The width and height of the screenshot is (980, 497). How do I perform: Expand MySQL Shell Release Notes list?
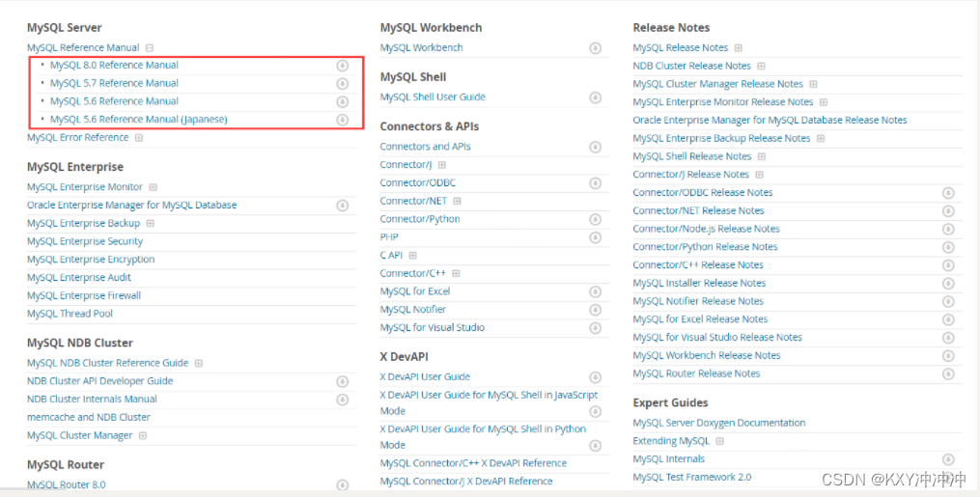tap(761, 156)
